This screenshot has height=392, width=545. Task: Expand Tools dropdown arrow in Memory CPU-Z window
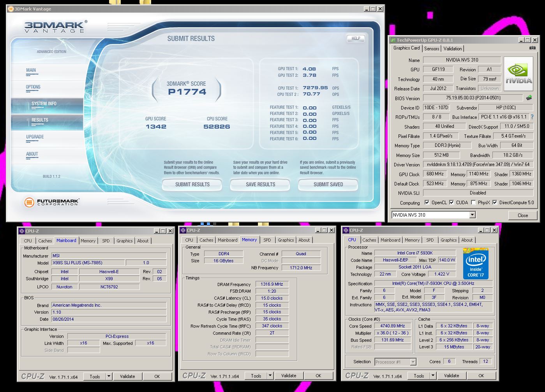tap(270, 376)
